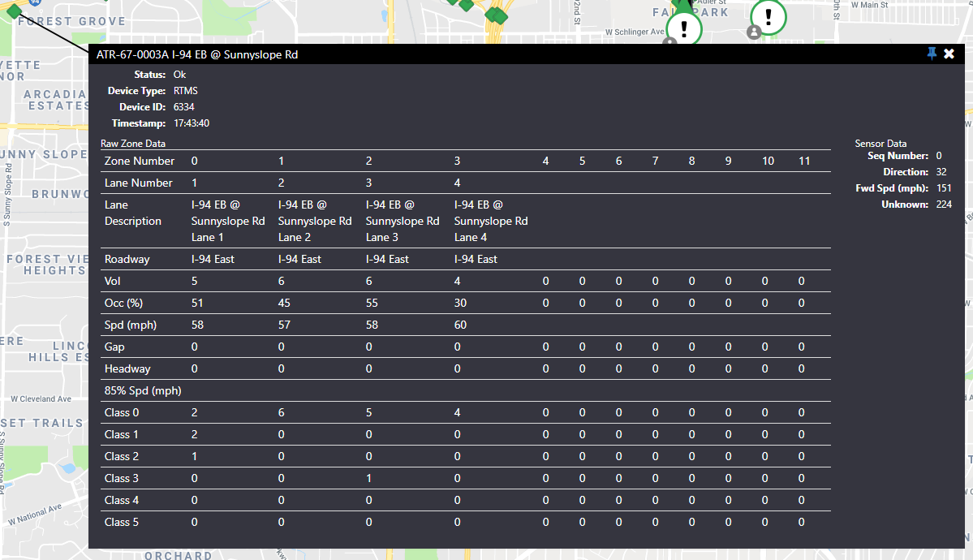This screenshot has width=973, height=560.
Task: Click the Headway row label
Action: [x=127, y=368]
